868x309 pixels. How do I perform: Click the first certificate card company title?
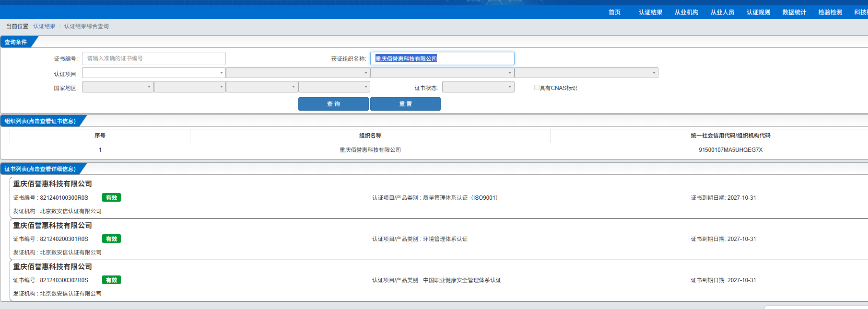pos(52,184)
